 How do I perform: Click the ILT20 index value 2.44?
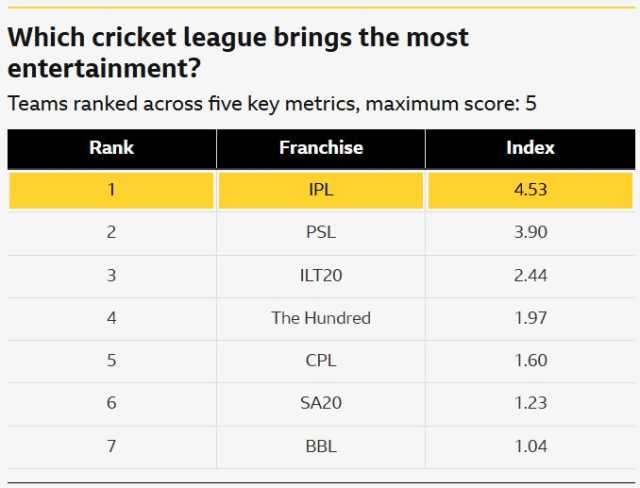pyautogui.click(x=530, y=276)
